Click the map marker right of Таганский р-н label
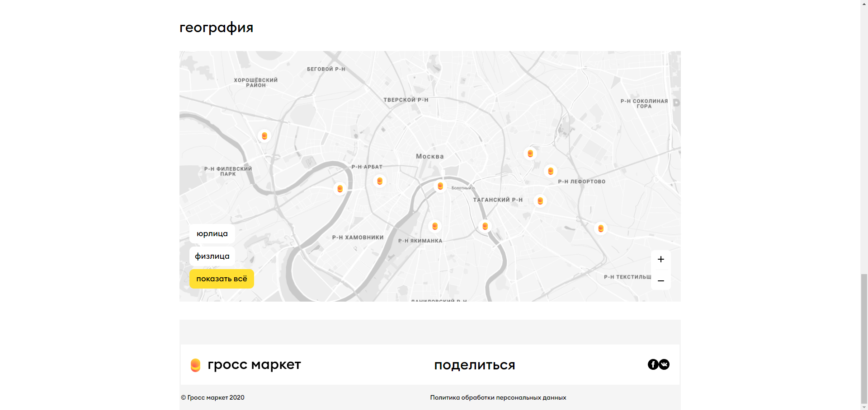868x410 pixels. [540, 201]
